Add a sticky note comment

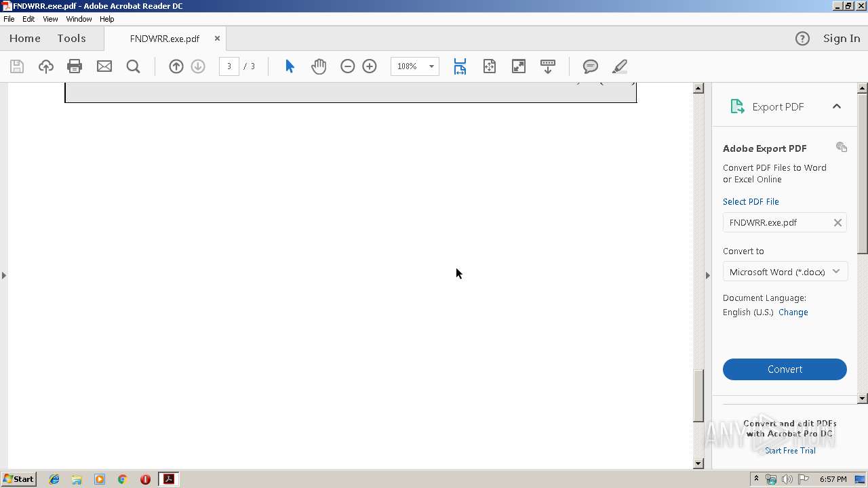point(591,66)
